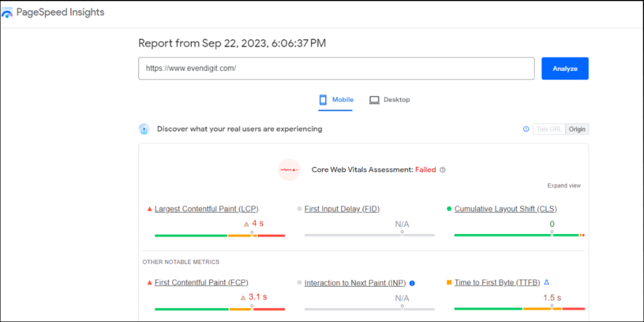Run the Analyze button
The image size is (644, 322).
pyautogui.click(x=565, y=69)
